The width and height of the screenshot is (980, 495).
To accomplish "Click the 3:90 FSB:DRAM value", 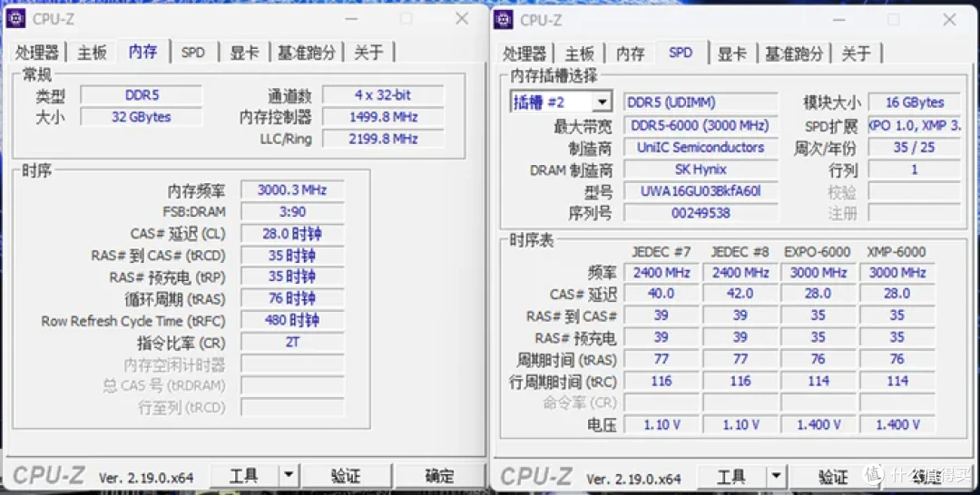I will pyautogui.click(x=292, y=211).
